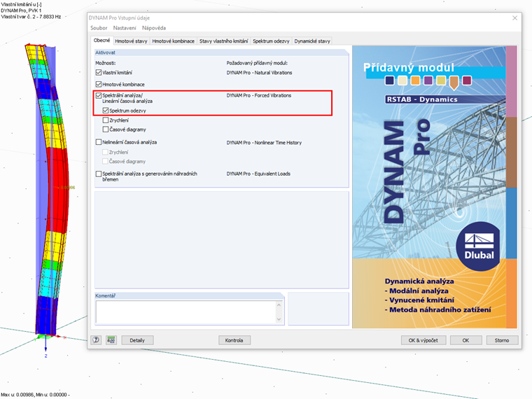532x399 pixels.
Task: Click the DYNAM Pro - Nonlinear Time History text
Action: tap(264, 143)
